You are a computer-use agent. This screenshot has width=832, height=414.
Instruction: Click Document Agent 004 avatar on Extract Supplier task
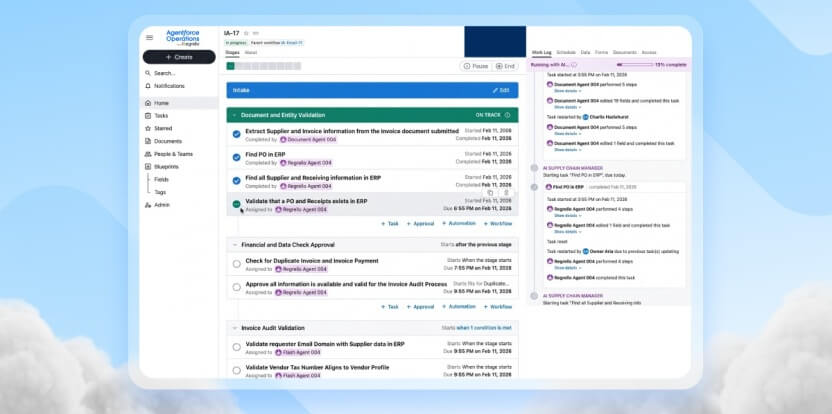click(283, 140)
